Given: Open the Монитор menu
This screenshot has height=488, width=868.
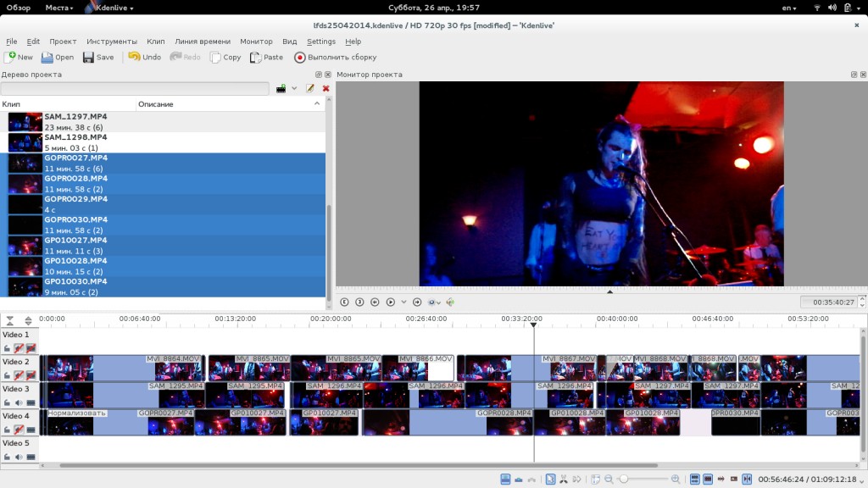Looking at the screenshot, I should pyautogui.click(x=256, y=42).
